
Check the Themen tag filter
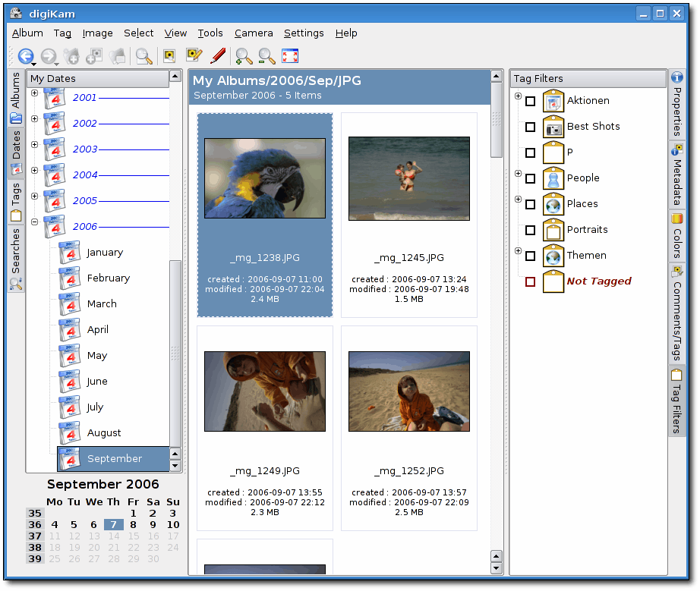[531, 256]
